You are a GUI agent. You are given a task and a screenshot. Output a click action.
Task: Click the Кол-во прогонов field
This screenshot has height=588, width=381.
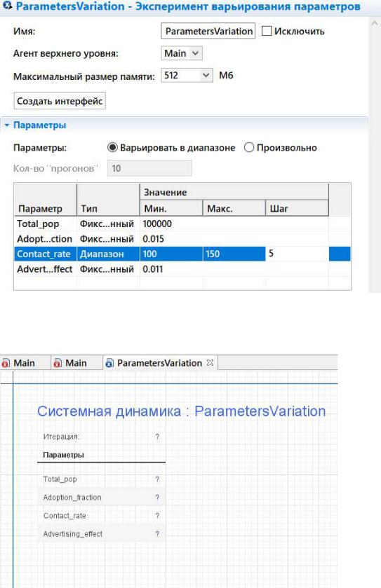[x=149, y=168]
